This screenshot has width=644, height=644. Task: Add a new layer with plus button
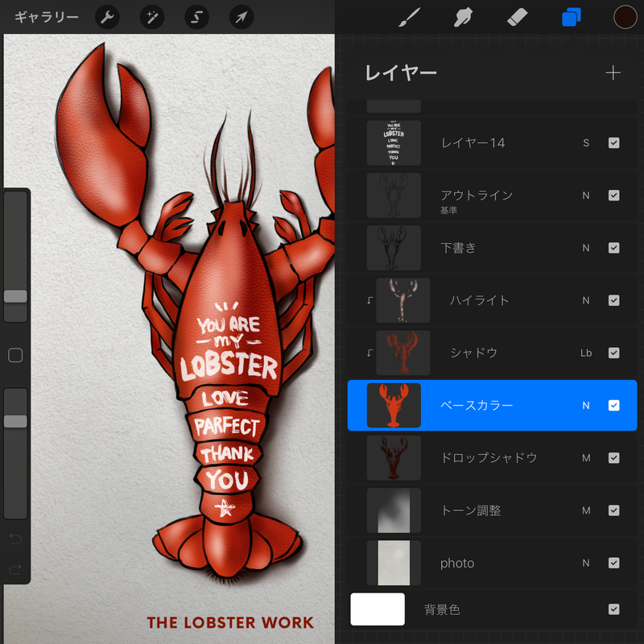click(613, 73)
